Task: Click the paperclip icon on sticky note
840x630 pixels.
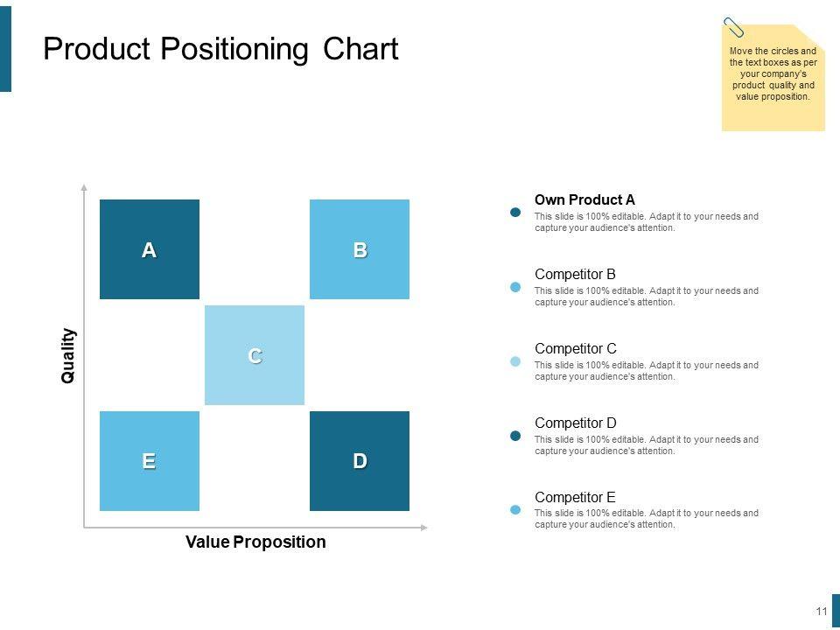Action: coord(733,28)
